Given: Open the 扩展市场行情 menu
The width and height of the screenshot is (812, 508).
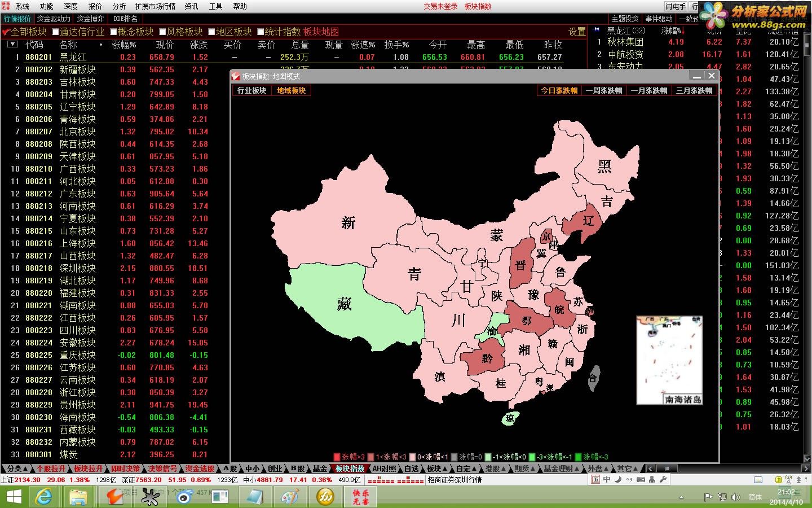Looking at the screenshot, I should (156, 6).
